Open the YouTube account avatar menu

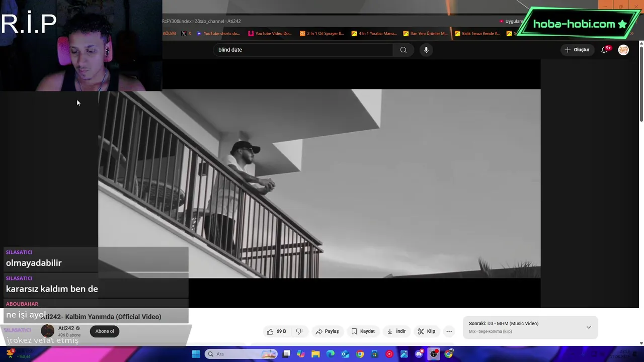[623, 50]
